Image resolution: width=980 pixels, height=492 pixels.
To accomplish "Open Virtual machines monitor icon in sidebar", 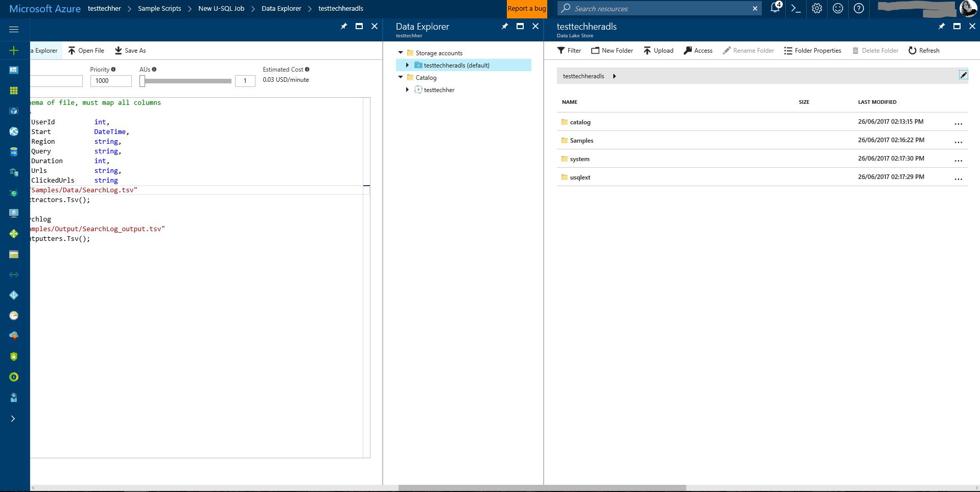I will [14, 213].
